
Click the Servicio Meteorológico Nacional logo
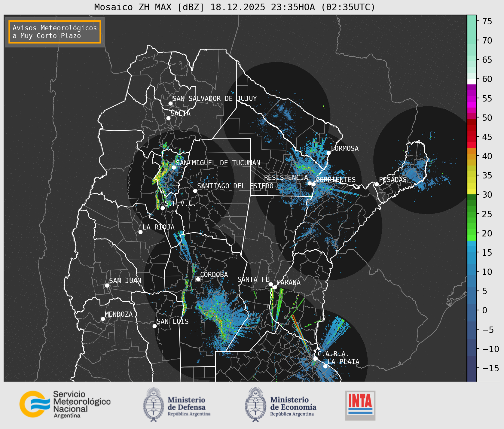[x=65, y=404]
